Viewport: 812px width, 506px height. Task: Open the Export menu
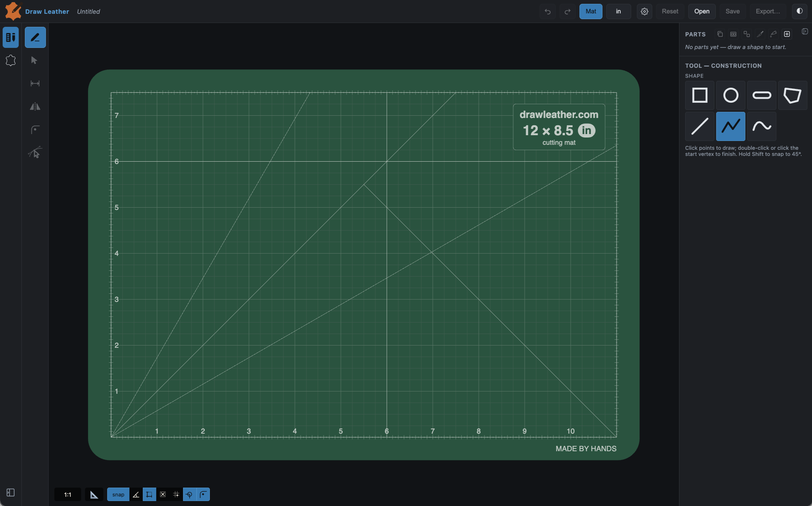click(768, 11)
